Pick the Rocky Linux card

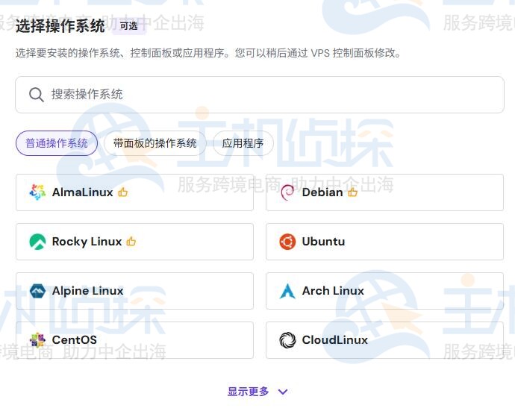coord(134,242)
